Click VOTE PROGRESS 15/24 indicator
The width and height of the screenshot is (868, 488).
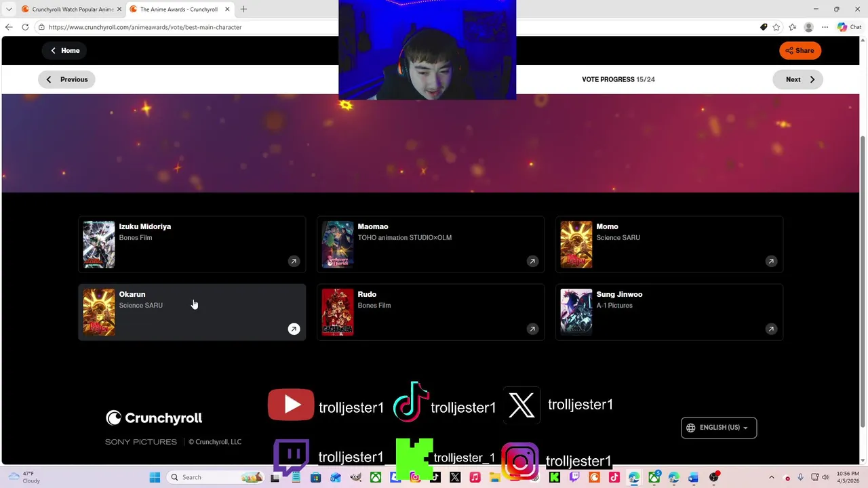(618, 79)
